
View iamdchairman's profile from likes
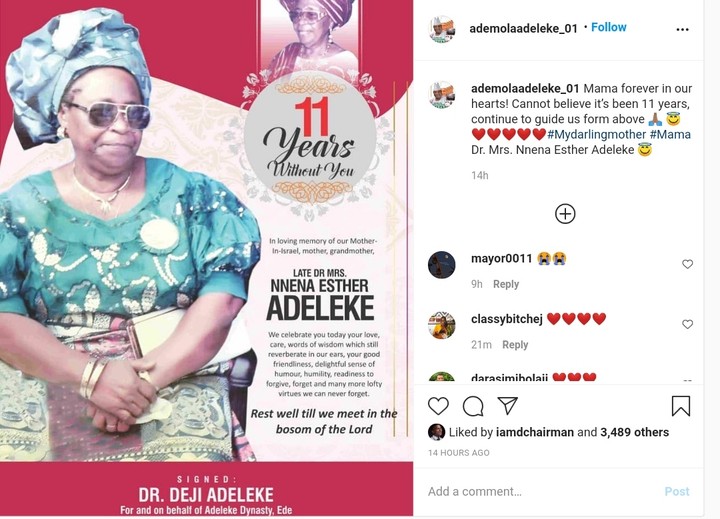tap(535, 433)
